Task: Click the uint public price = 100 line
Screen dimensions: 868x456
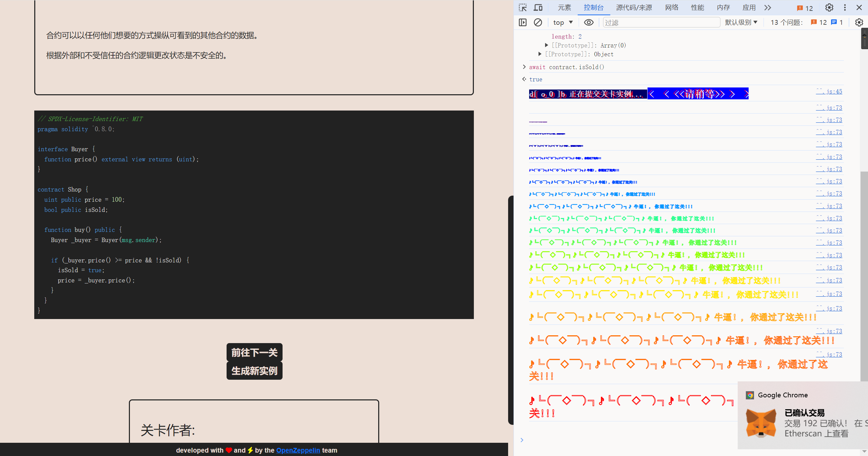Action: click(84, 200)
